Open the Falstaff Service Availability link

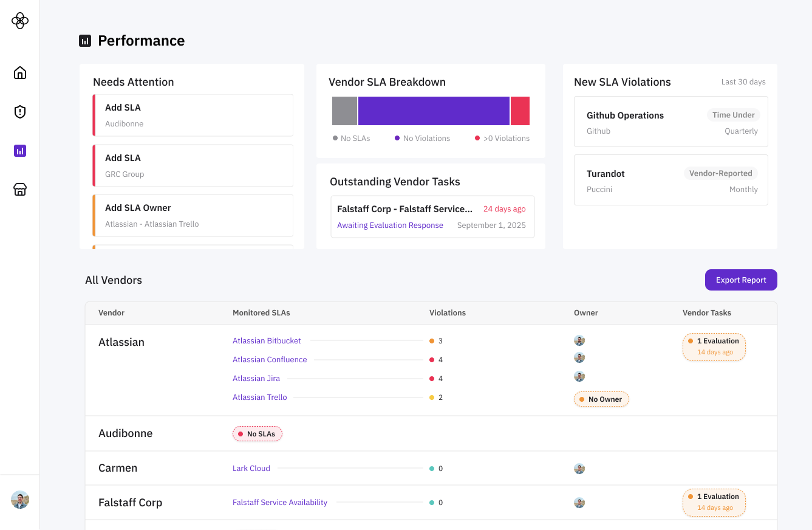coord(280,502)
